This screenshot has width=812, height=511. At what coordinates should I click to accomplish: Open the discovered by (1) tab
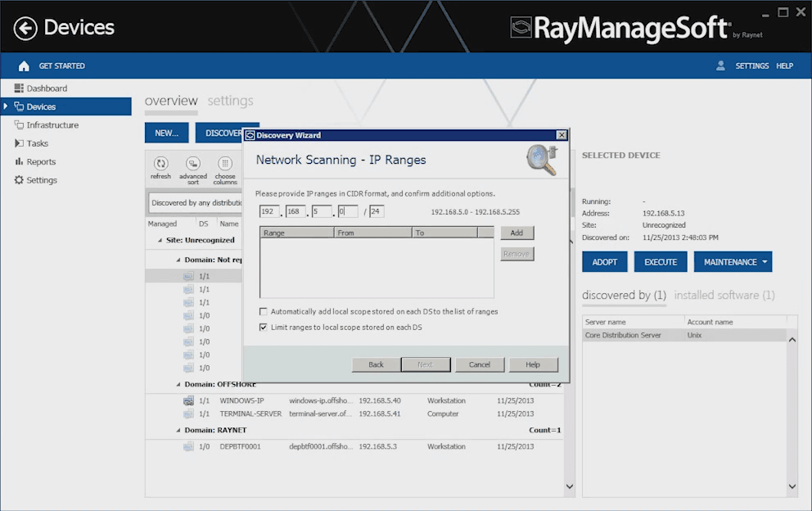pyautogui.click(x=624, y=295)
